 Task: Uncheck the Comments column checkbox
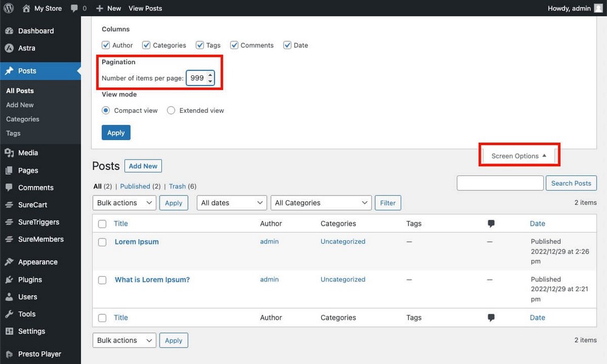click(x=234, y=45)
